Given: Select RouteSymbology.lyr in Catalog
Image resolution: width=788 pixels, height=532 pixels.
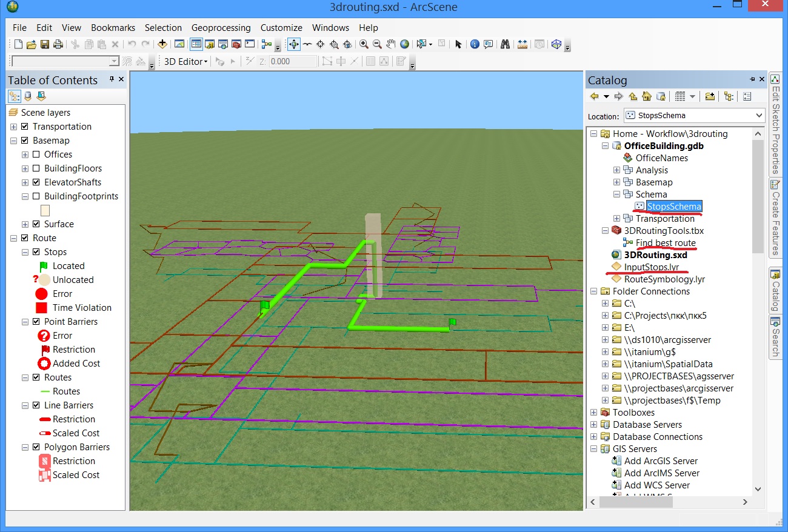Looking at the screenshot, I should [664, 279].
